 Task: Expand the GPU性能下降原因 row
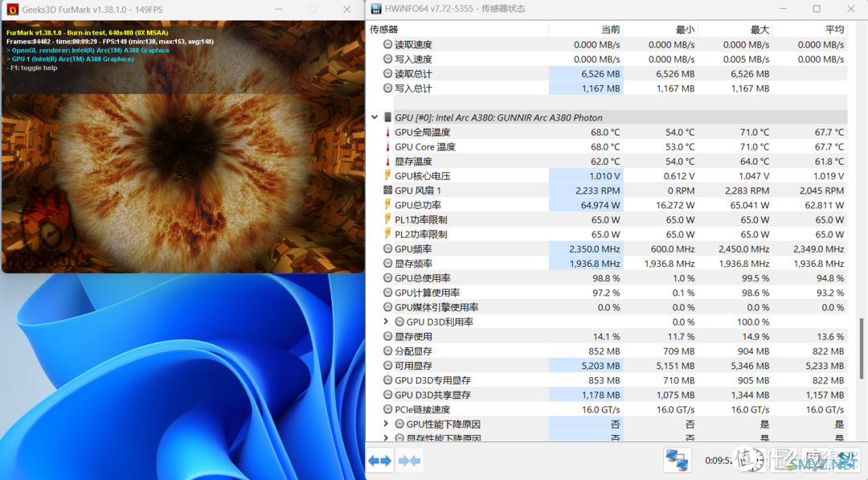pos(386,424)
